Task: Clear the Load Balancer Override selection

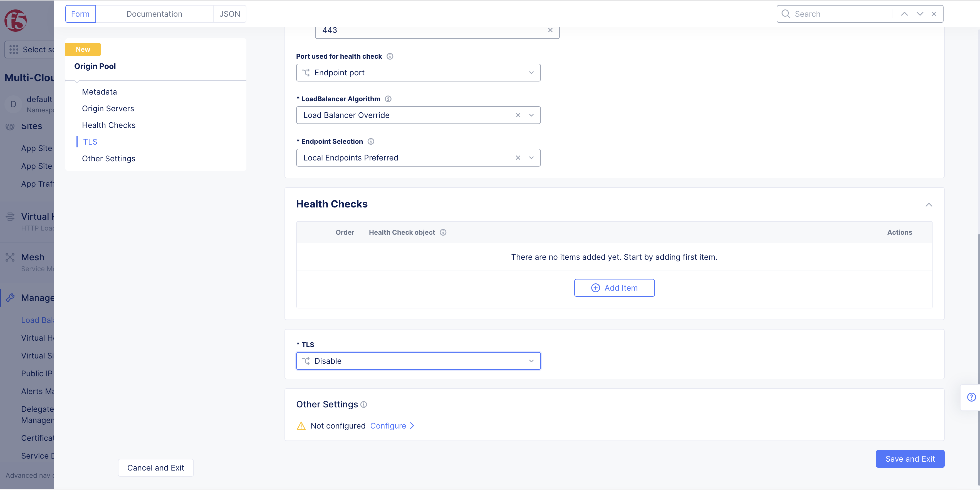Action: pos(518,115)
